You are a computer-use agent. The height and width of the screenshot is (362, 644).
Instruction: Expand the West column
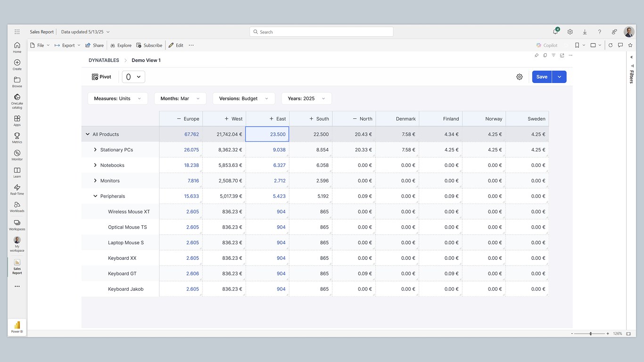226,119
